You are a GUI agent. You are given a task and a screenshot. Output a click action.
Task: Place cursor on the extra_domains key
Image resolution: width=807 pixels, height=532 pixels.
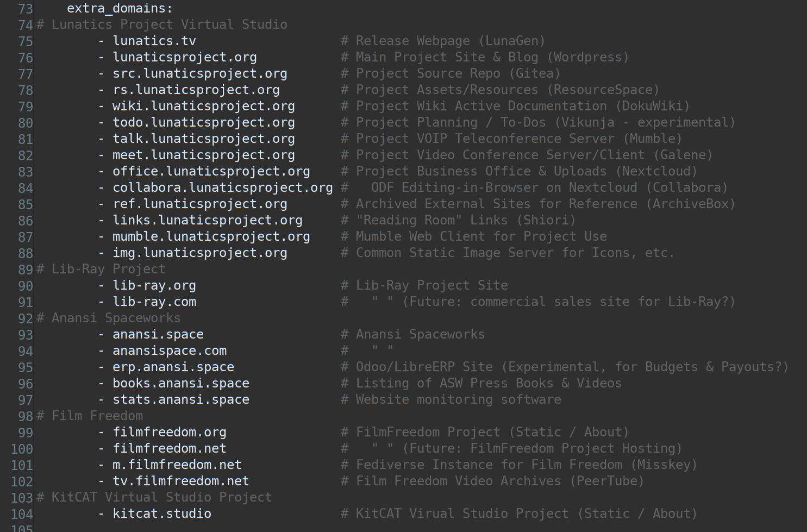[x=119, y=9]
